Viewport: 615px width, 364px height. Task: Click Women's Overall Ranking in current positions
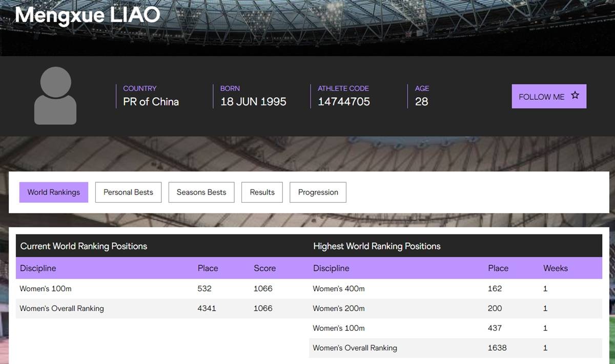61,309
